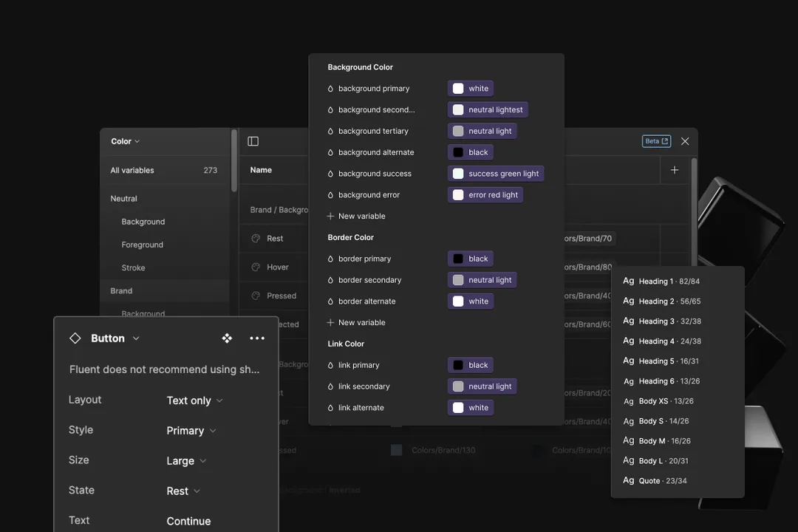This screenshot has height=532, width=798.
Task: Select the background second... variable name
Action: pyautogui.click(x=377, y=109)
